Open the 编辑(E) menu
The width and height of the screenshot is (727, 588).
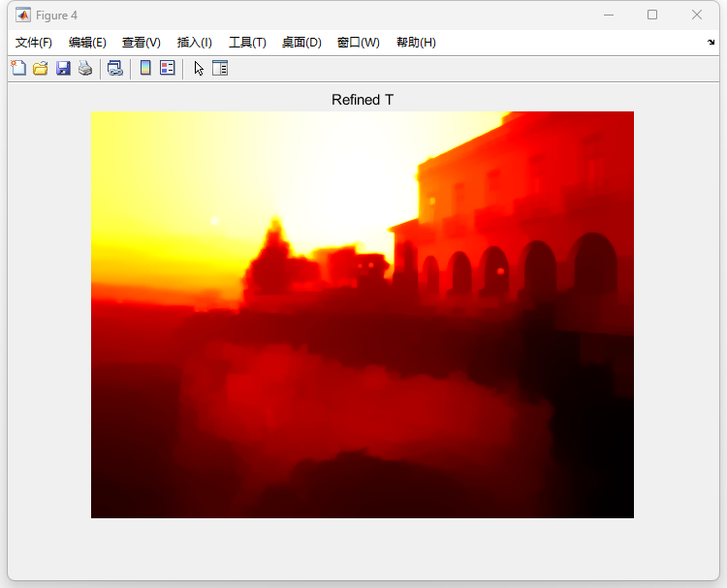click(x=87, y=43)
